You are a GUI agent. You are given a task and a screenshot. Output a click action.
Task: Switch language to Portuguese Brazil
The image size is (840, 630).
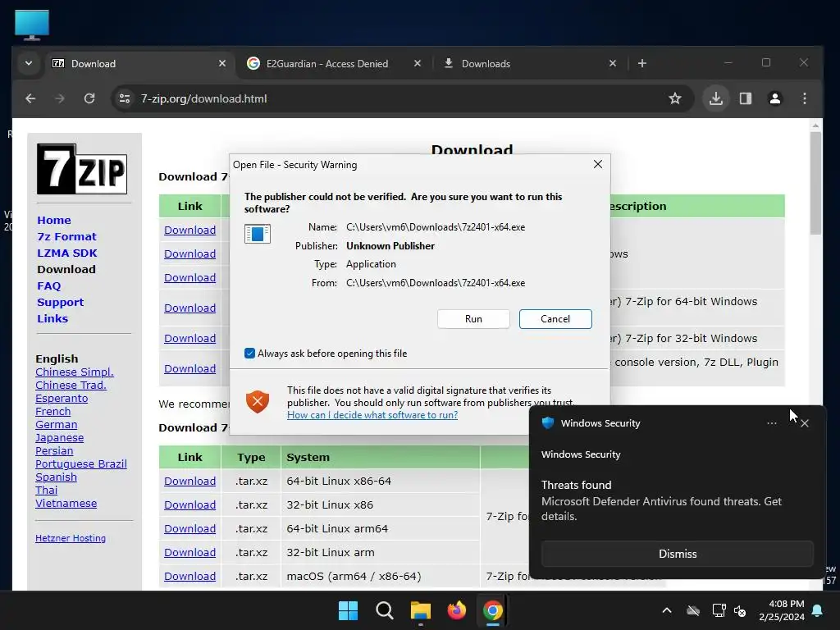[x=81, y=464]
